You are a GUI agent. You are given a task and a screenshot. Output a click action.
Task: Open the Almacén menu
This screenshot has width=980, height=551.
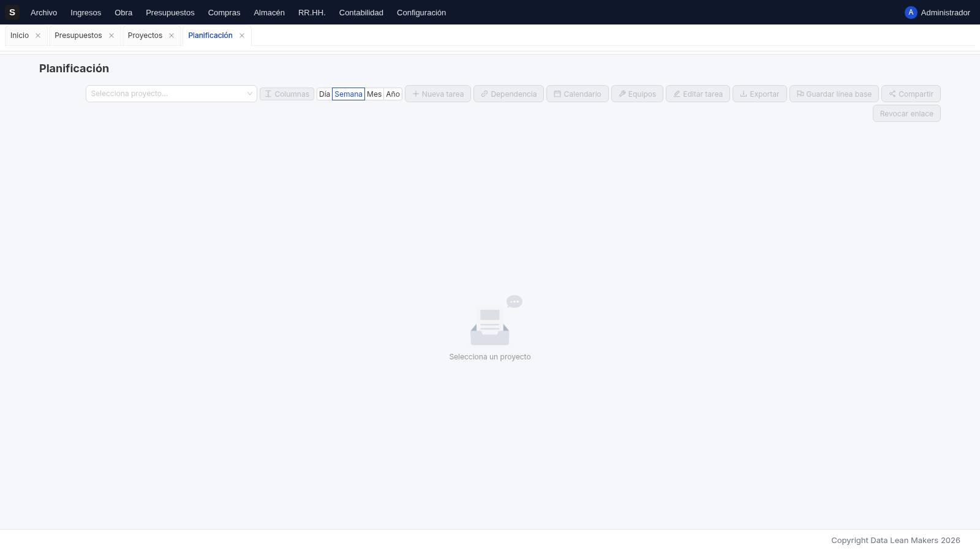[x=269, y=12]
